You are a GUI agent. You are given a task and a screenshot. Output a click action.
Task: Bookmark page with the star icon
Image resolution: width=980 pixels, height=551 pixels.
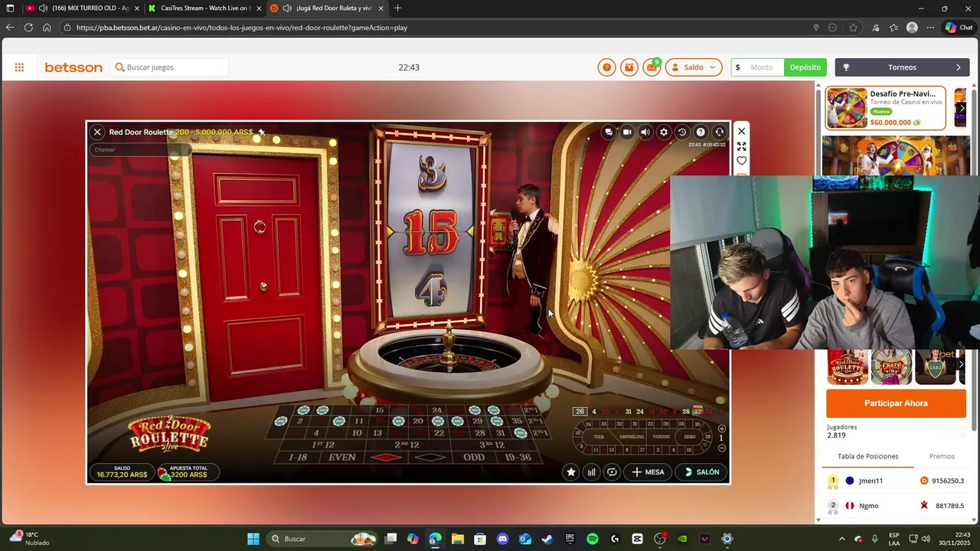pos(854,28)
